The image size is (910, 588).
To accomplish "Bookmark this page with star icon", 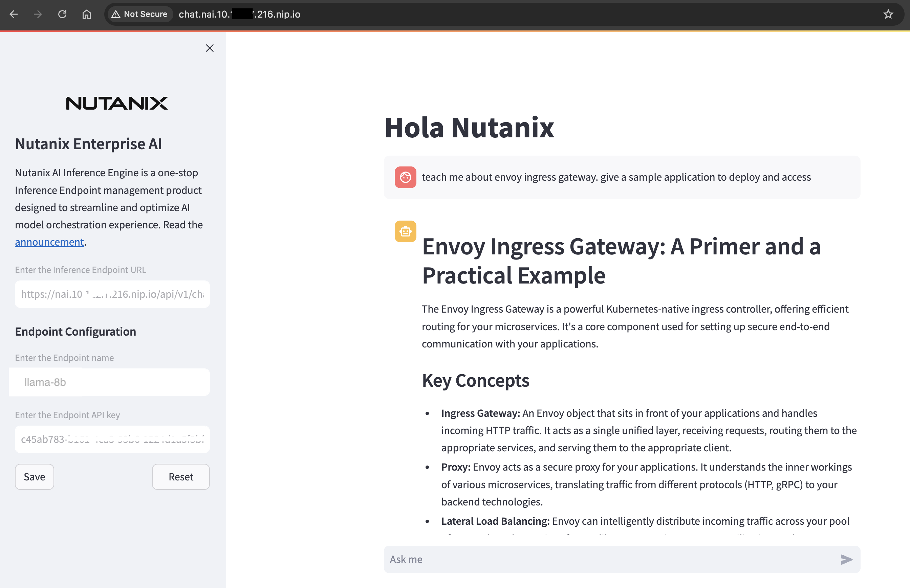I will click(888, 14).
